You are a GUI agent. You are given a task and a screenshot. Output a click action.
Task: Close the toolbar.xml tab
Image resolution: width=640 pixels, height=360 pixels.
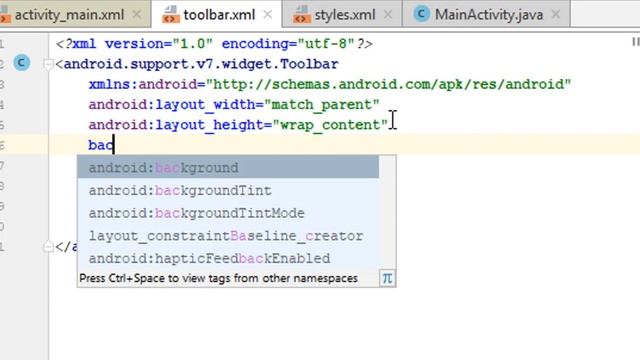point(268,15)
